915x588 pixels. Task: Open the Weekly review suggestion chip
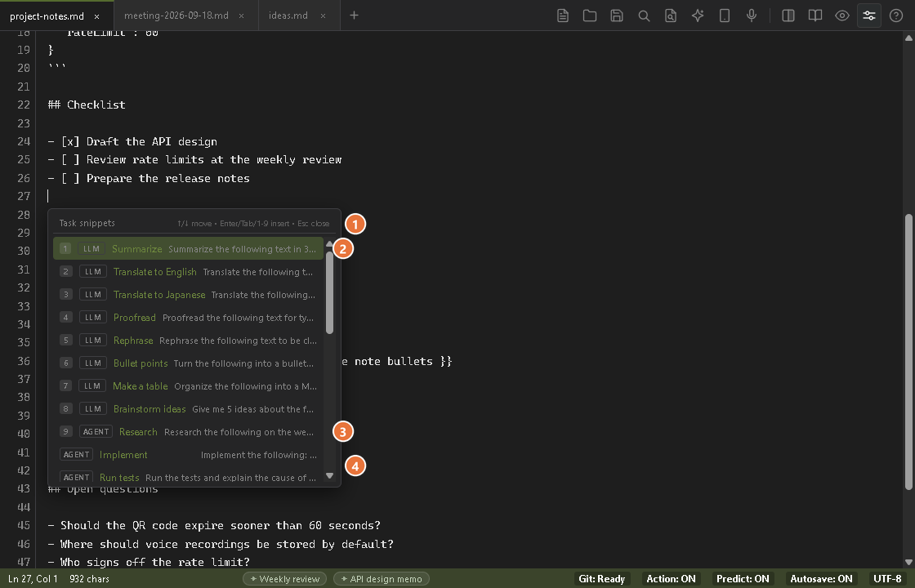coord(285,579)
